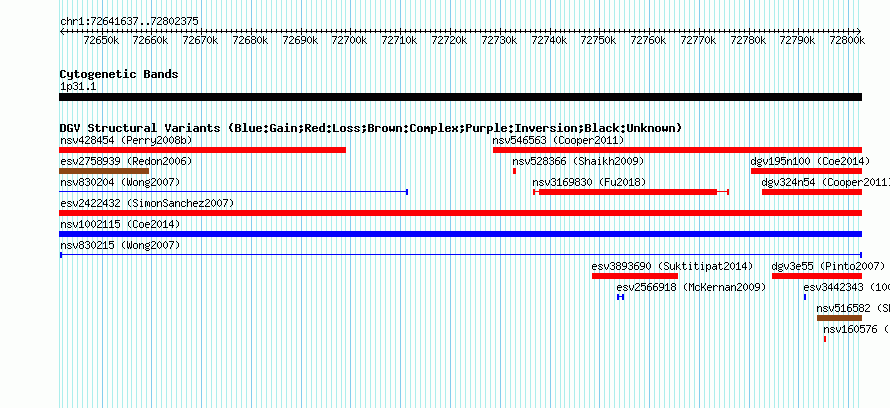
Task: Click the small blue esv2566918 marker
Action: tap(620, 297)
